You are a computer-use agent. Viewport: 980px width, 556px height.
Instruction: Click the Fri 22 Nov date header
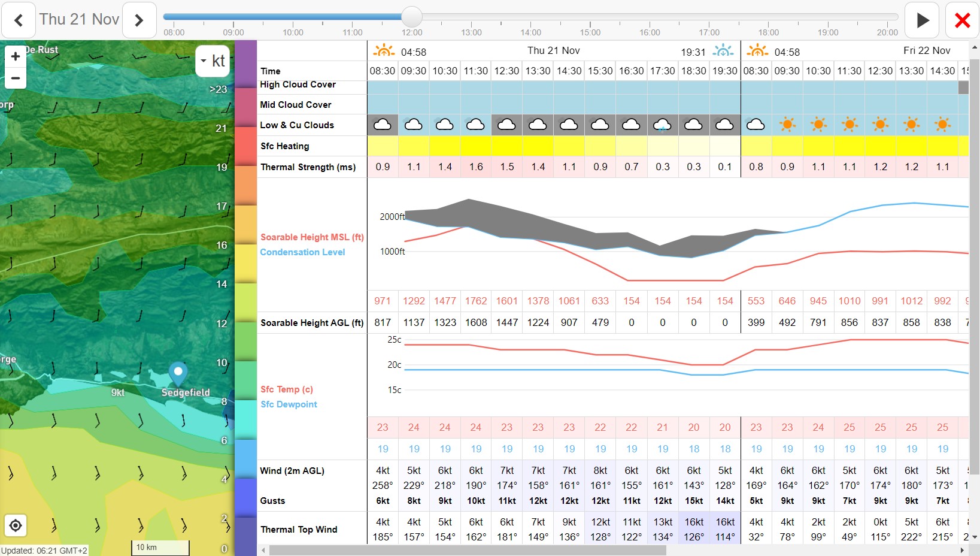pyautogui.click(x=927, y=50)
